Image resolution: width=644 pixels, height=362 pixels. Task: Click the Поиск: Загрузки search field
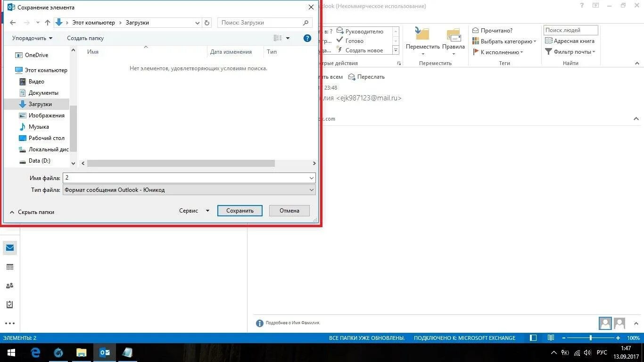265,23
